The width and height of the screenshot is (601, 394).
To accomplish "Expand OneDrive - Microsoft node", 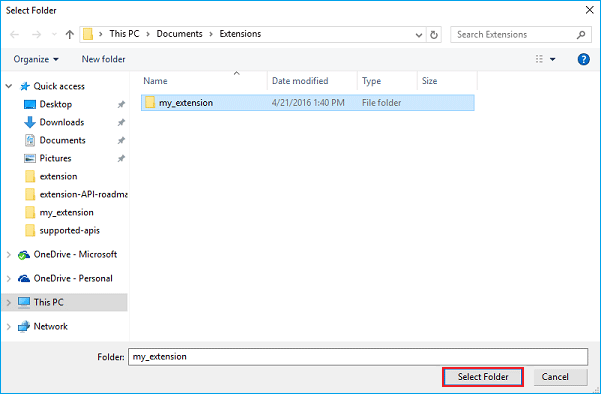I will click(9, 254).
